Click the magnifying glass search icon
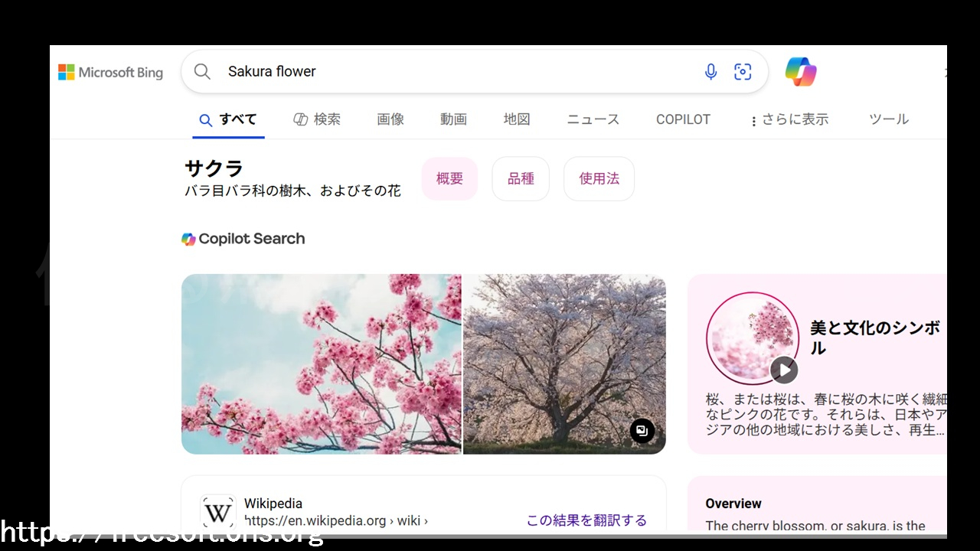Viewport: 980px width, 551px height. [202, 72]
